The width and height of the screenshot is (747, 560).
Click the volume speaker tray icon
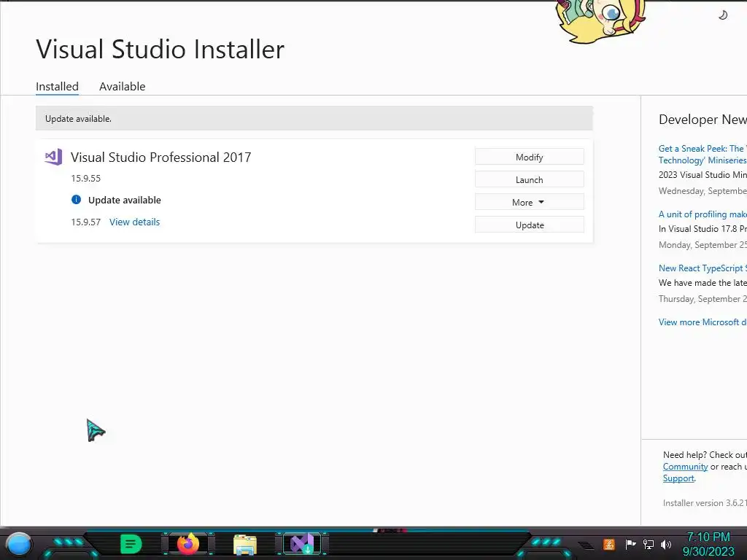coord(665,544)
